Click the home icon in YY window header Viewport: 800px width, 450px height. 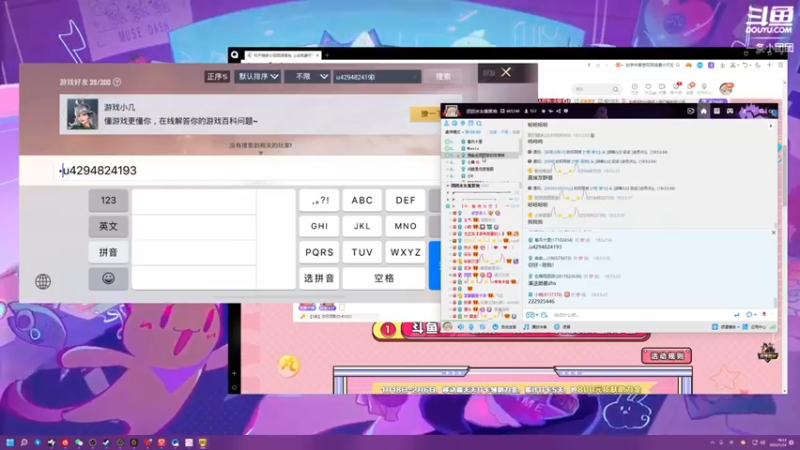[704, 111]
